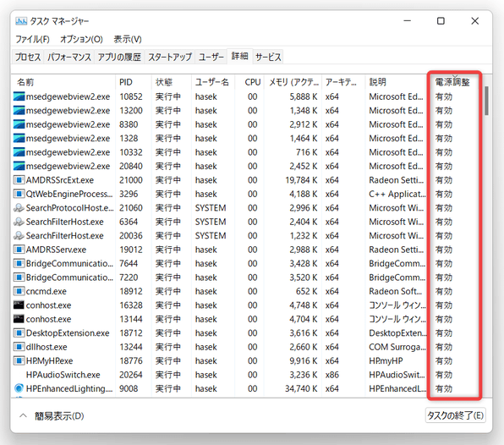Open the ファイル(F) menu
Image resolution: width=504 pixels, height=445 pixels.
tap(32, 39)
